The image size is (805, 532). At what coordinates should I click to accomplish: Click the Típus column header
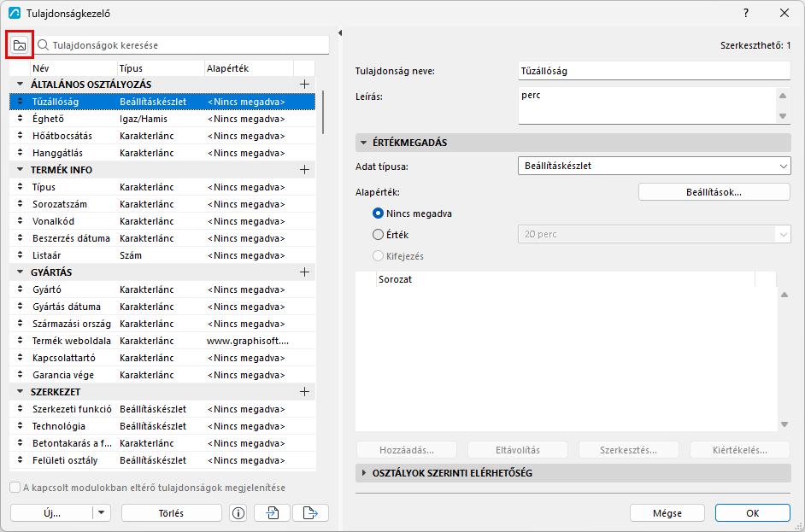[161, 68]
